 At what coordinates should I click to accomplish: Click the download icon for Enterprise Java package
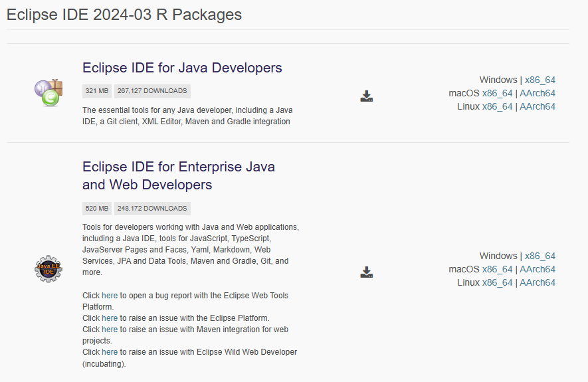[366, 272]
